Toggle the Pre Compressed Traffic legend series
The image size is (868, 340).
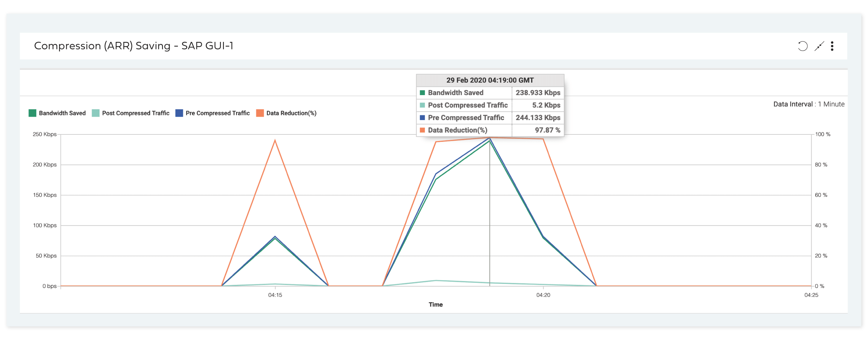point(213,113)
